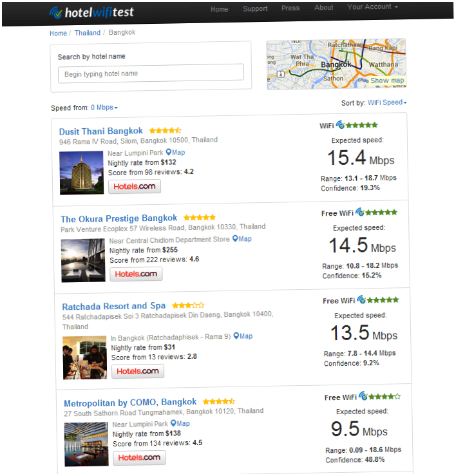Click the Range: 10.8 - 18.2 Mbps text
456x476 pixels.
pyautogui.click(x=360, y=266)
